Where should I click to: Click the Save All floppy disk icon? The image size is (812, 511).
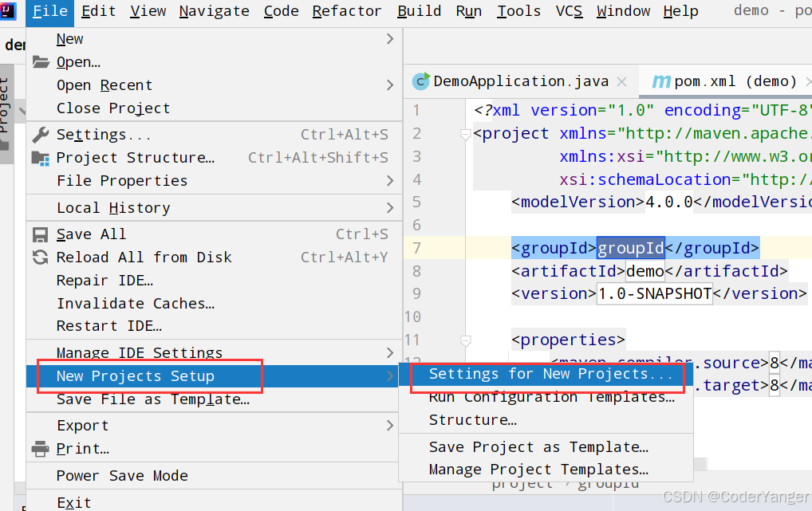point(41,234)
